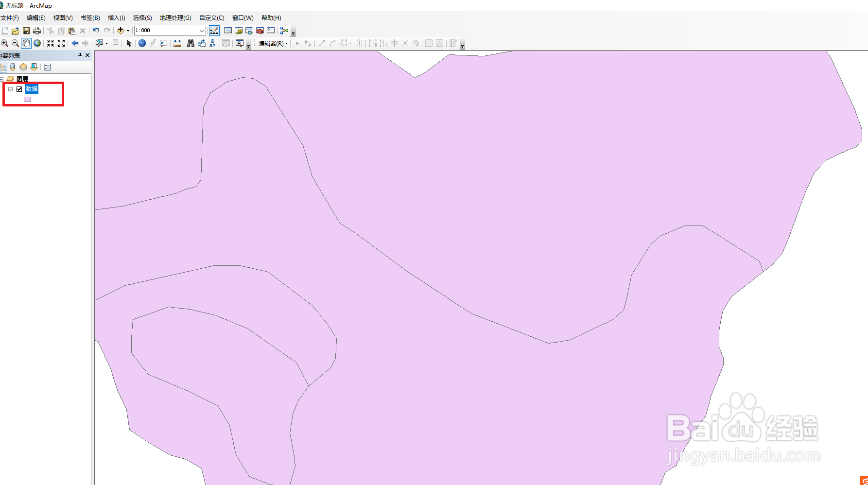Trigger the Save button

coord(26,30)
